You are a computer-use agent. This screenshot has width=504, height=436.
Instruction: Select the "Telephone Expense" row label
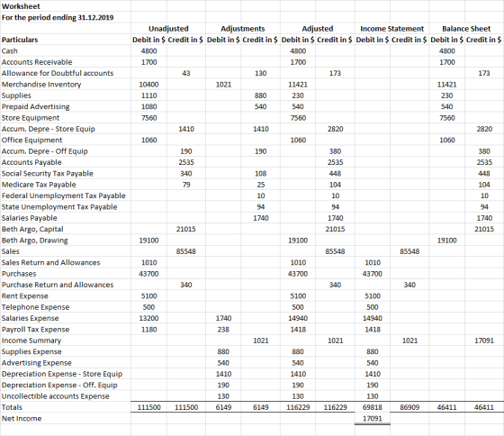35,307
